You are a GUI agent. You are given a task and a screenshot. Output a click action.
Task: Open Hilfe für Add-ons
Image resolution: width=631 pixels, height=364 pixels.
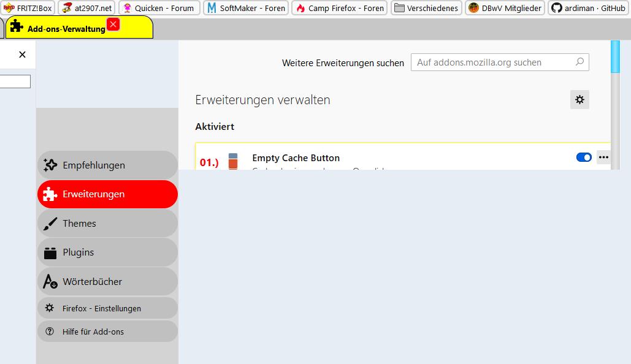pyautogui.click(x=107, y=332)
